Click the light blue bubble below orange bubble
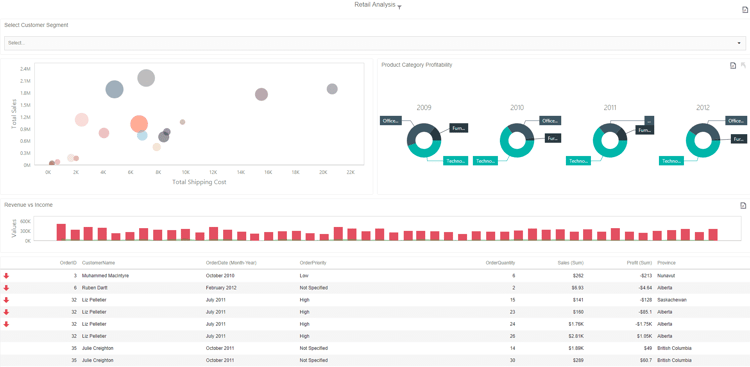 click(142, 135)
